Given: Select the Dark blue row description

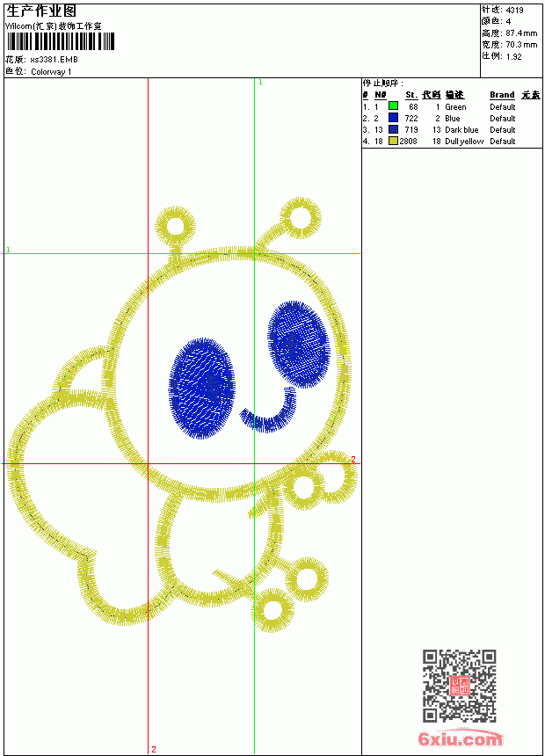Looking at the screenshot, I should point(461,130).
